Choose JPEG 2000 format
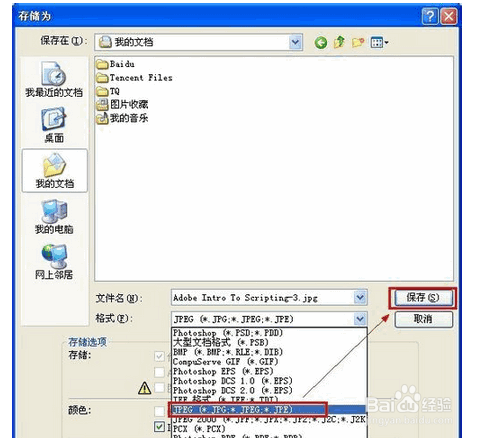The image size is (482, 438). (269, 419)
